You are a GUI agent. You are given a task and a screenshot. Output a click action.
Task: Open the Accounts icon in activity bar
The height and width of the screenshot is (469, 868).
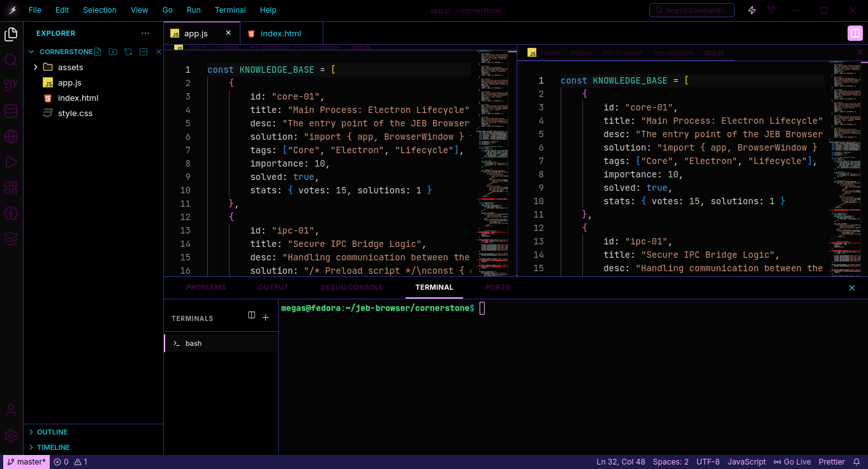(11, 410)
